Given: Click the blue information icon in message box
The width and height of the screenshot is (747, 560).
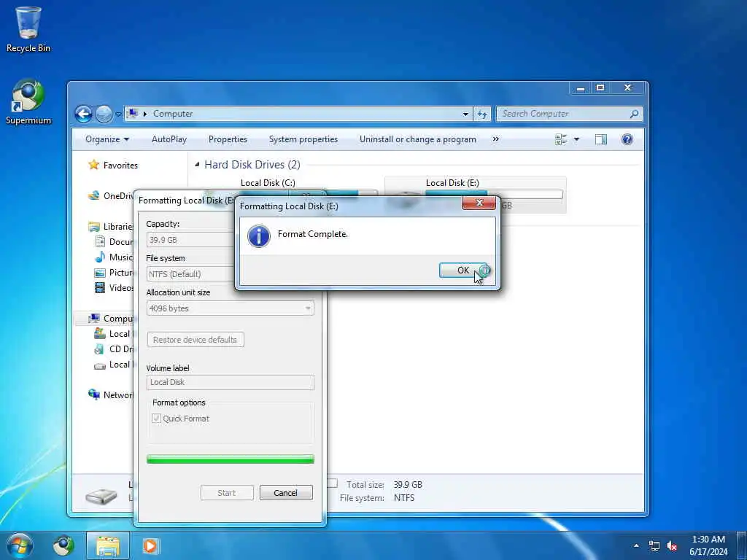Looking at the screenshot, I should [259, 236].
